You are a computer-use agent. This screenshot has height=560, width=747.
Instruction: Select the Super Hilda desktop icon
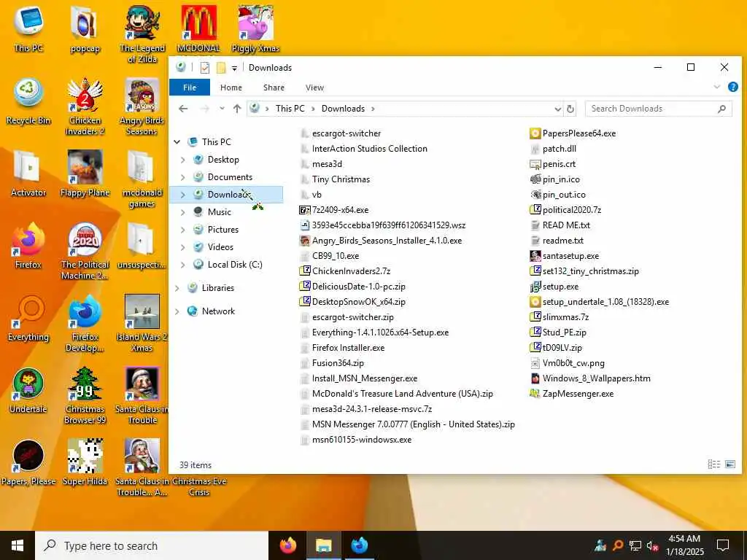pyautogui.click(x=85, y=462)
